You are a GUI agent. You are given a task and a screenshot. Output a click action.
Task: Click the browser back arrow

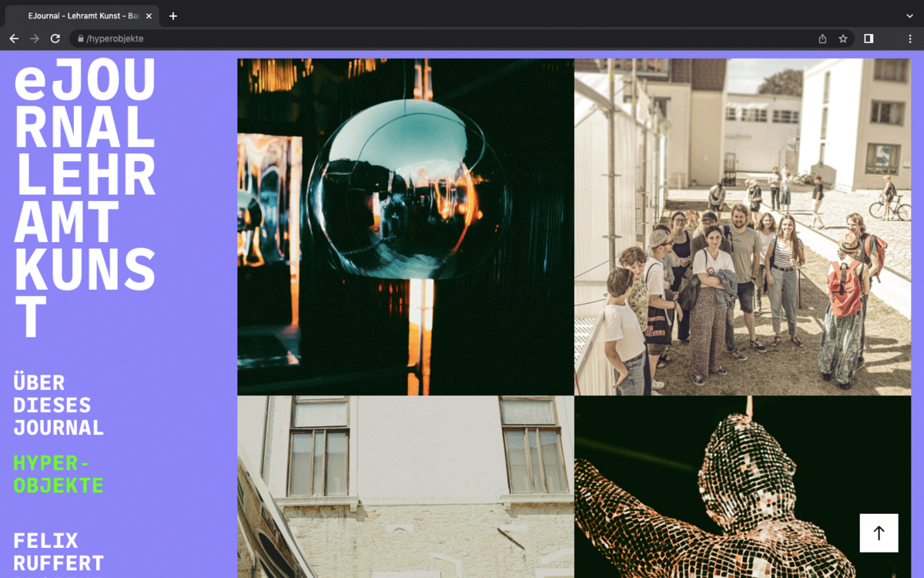pyautogui.click(x=14, y=39)
